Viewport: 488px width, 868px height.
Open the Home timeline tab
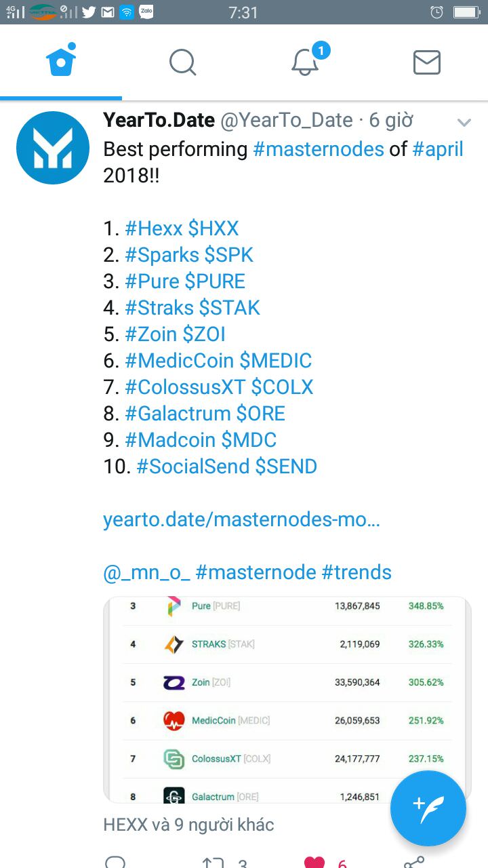coord(61,61)
